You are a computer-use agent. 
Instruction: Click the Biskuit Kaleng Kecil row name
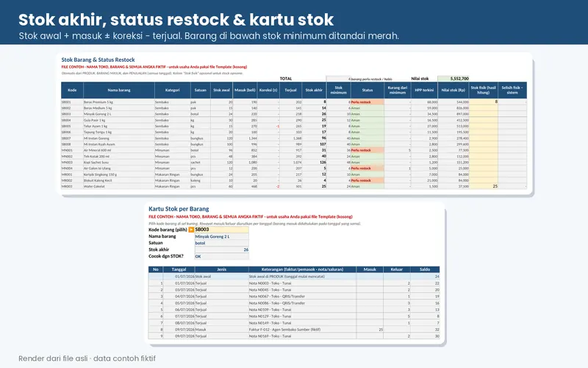[x=98, y=180]
